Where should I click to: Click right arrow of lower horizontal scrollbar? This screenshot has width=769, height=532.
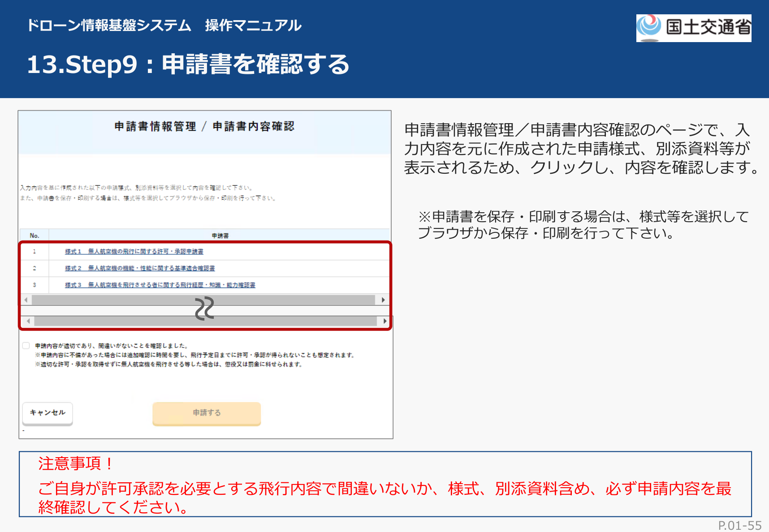pyautogui.click(x=385, y=321)
